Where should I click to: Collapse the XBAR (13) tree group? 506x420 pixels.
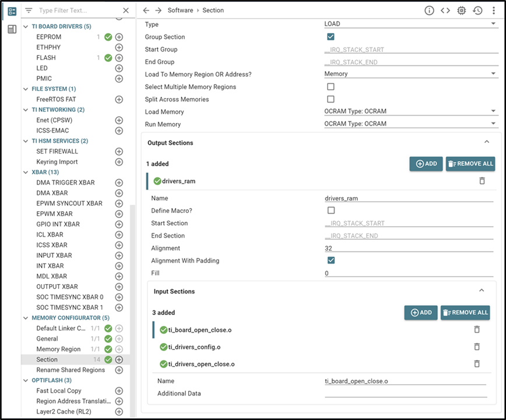coord(26,172)
